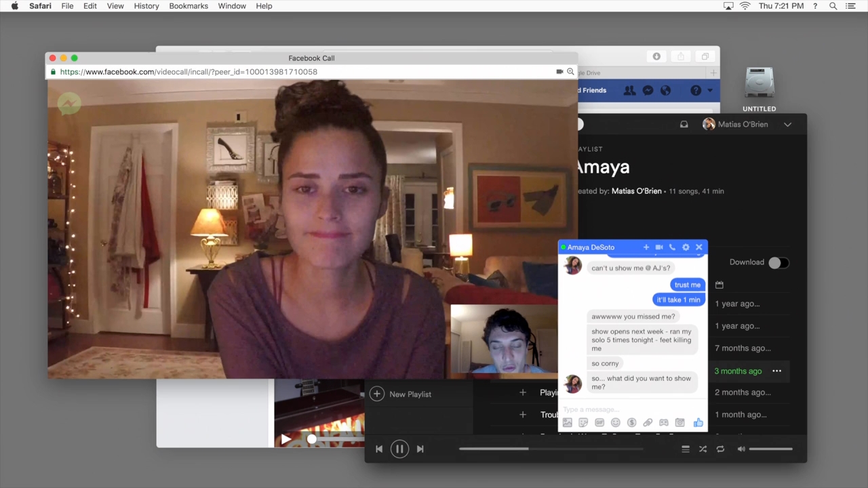Toggle repeat in the music player

pyautogui.click(x=720, y=449)
